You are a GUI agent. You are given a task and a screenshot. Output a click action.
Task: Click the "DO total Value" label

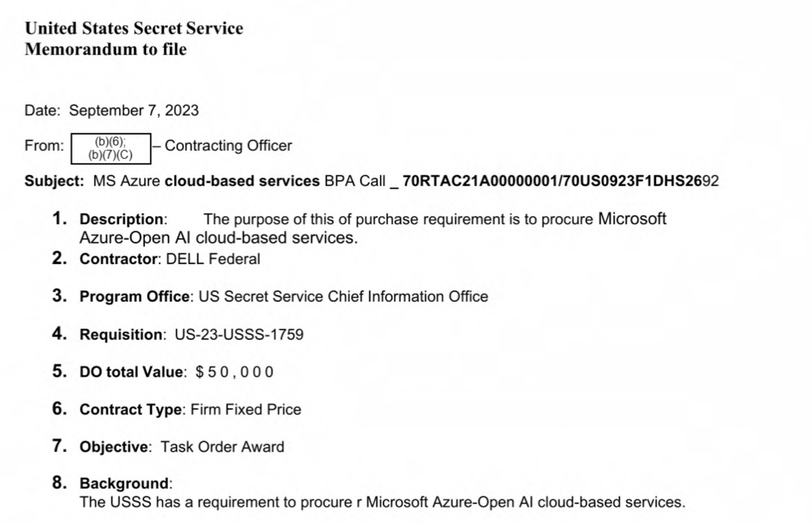tap(132, 371)
